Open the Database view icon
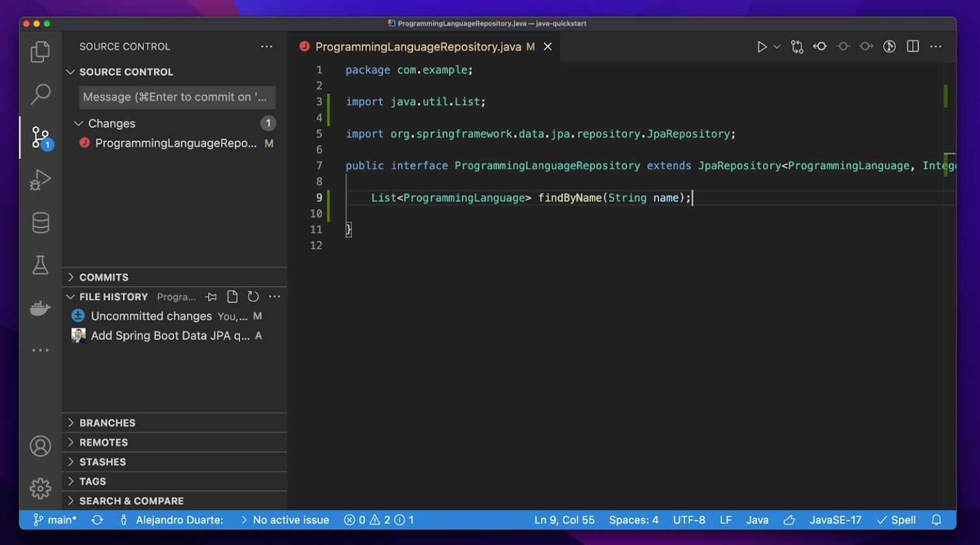Viewport: 980px width, 545px height. click(x=40, y=223)
